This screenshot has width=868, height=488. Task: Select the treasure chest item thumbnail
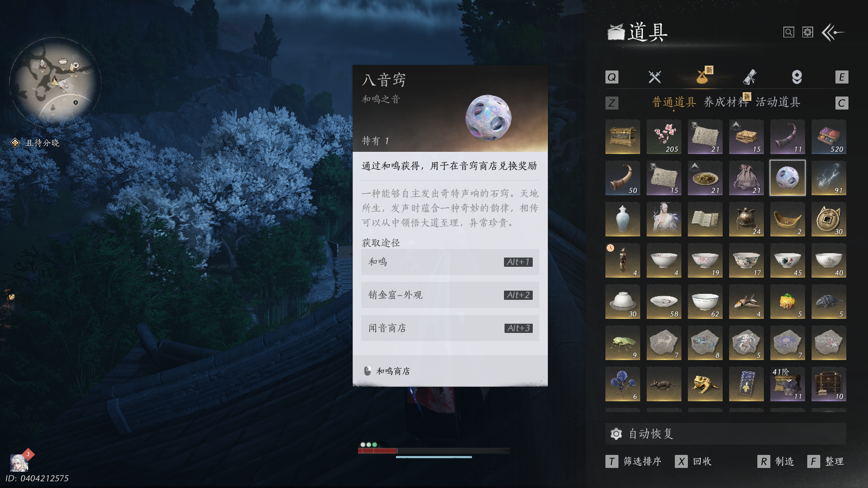tap(622, 137)
